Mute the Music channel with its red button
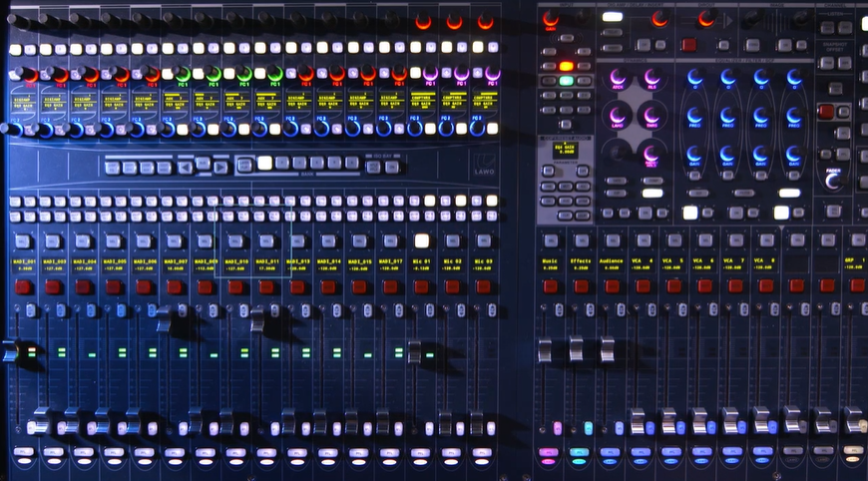Viewport: 868px width, 481px height. pyautogui.click(x=550, y=286)
